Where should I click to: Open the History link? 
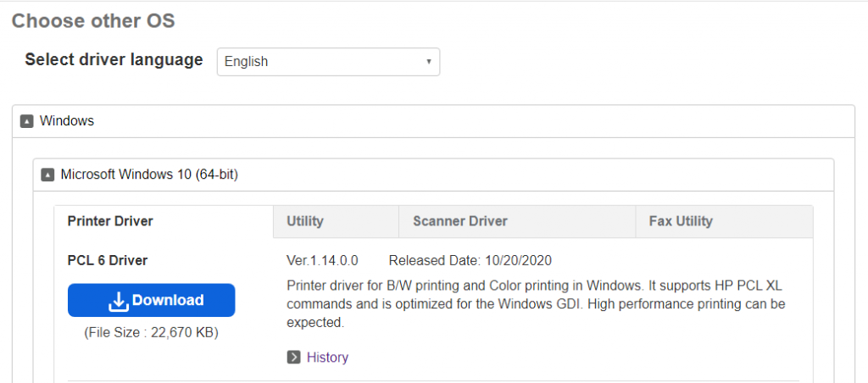coord(328,357)
